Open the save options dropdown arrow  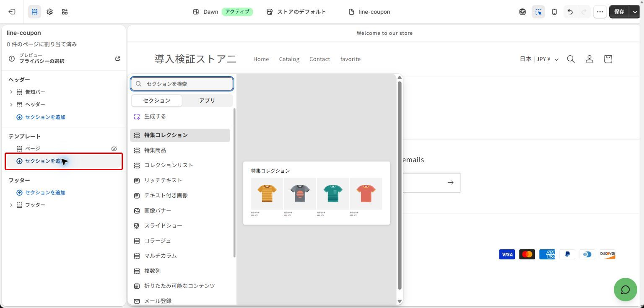(x=635, y=12)
